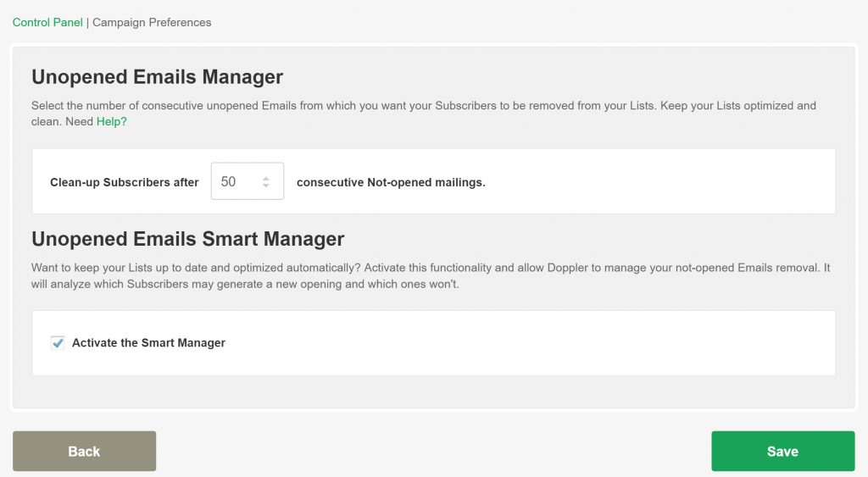Click the Back button
The width and height of the screenshot is (868, 477).
(x=84, y=451)
